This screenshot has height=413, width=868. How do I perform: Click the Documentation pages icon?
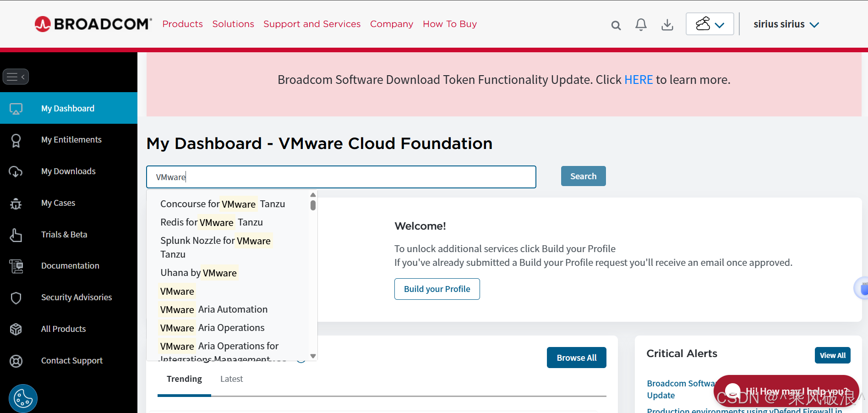[x=16, y=266]
